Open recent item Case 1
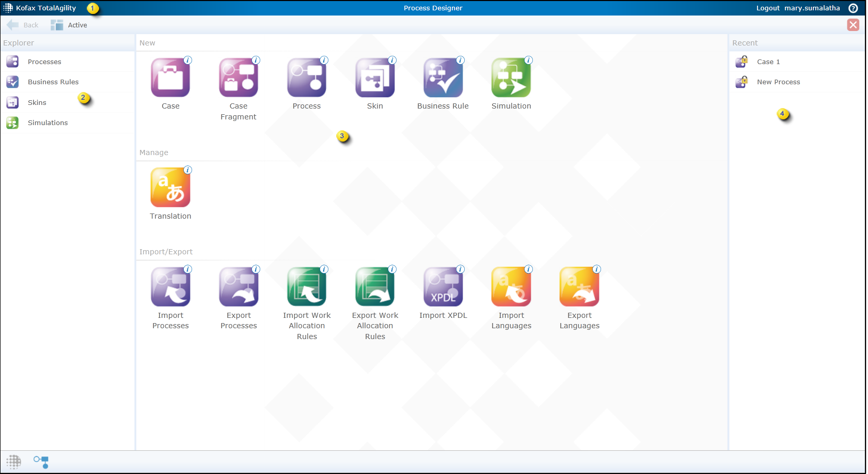The height and width of the screenshot is (474, 868). (769, 62)
